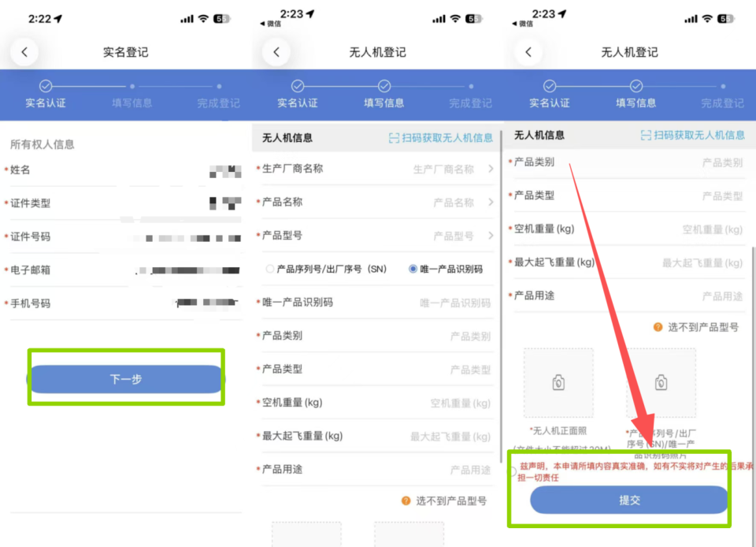
Task: Tap the 下一步 button
Action: [126, 379]
